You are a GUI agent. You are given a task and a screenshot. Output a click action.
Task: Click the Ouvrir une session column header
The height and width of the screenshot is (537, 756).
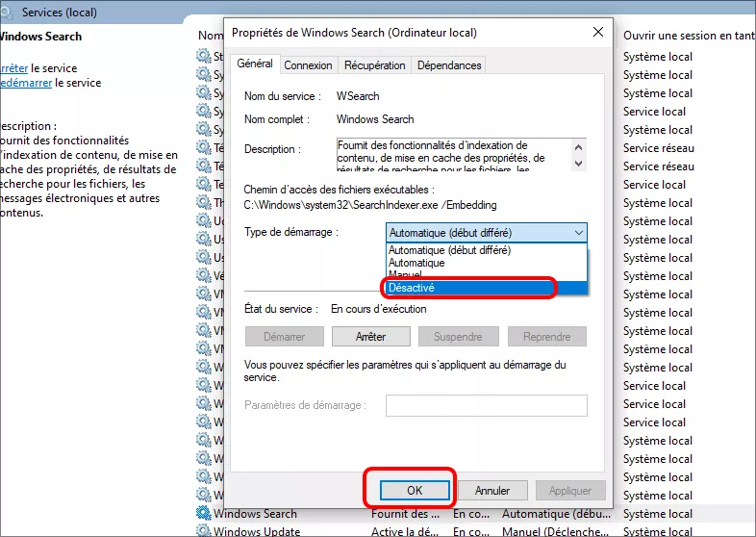(687, 35)
